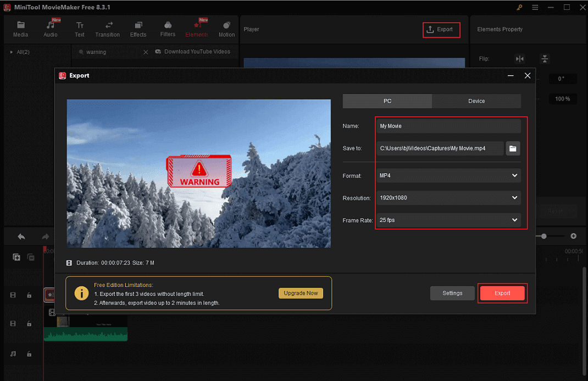The image size is (588, 381).
Task: Select the PC tab
Action: point(387,101)
